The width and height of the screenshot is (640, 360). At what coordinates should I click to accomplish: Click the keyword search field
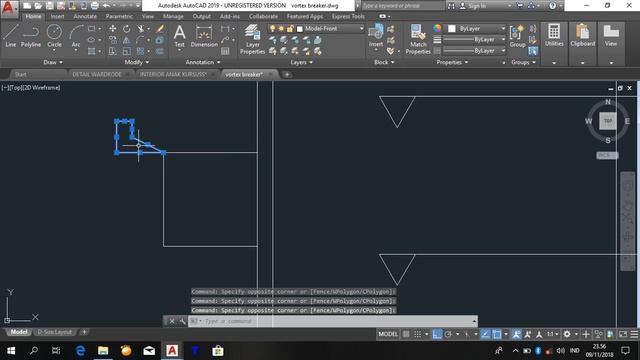[403, 6]
